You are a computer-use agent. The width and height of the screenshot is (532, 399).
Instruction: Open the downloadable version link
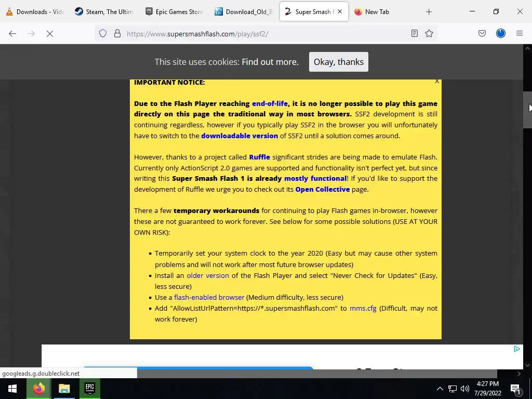tap(240, 136)
